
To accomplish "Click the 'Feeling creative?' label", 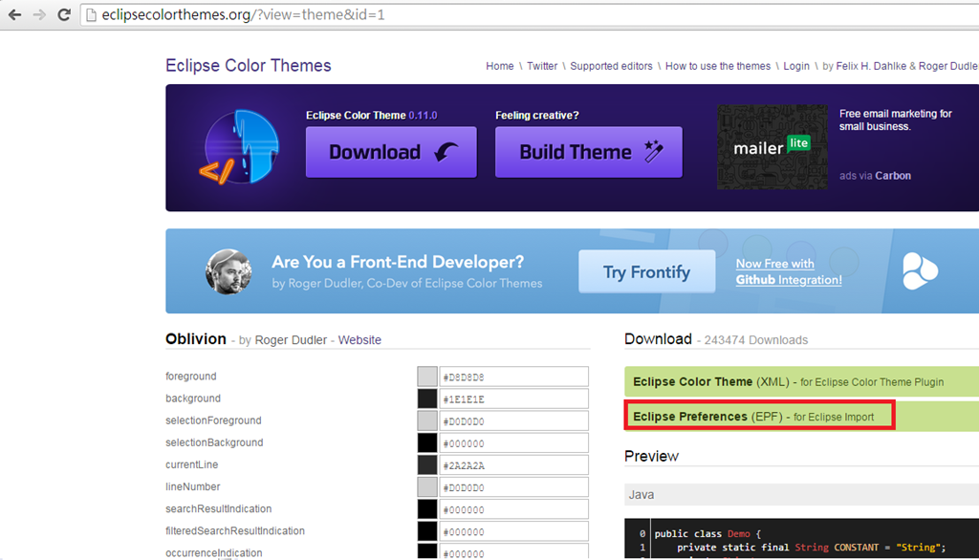I will click(537, 116).
